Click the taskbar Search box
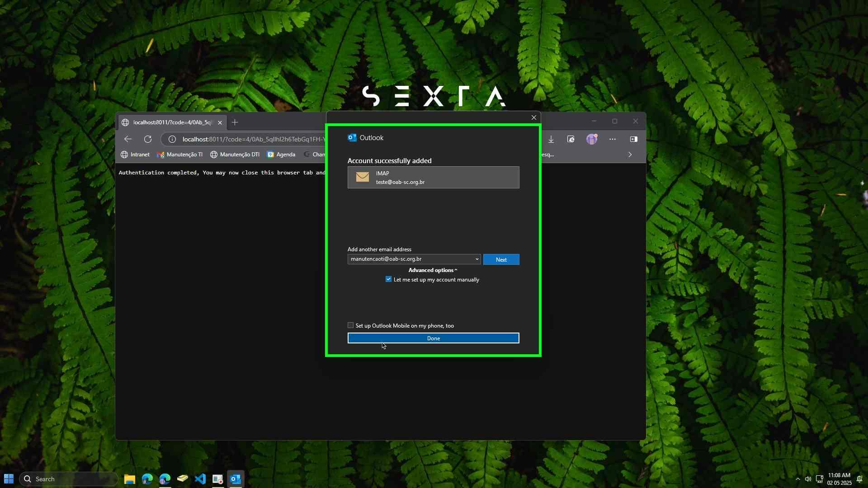 coord(69,479)
